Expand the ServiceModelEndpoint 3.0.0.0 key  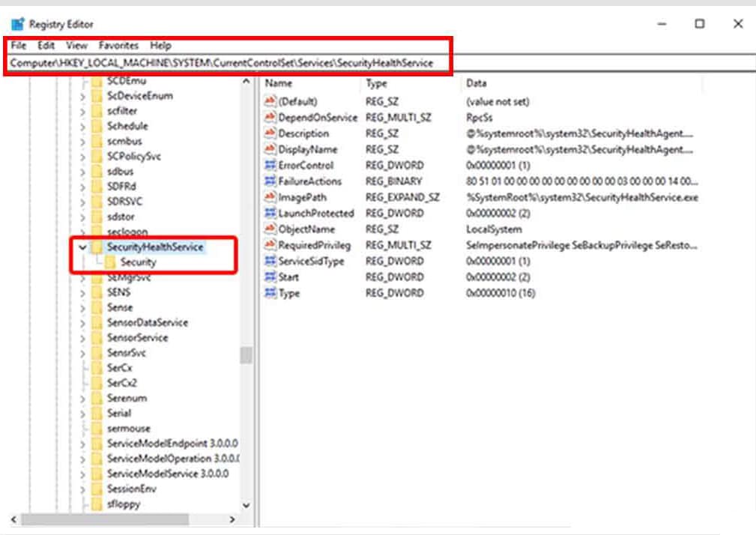82,444
